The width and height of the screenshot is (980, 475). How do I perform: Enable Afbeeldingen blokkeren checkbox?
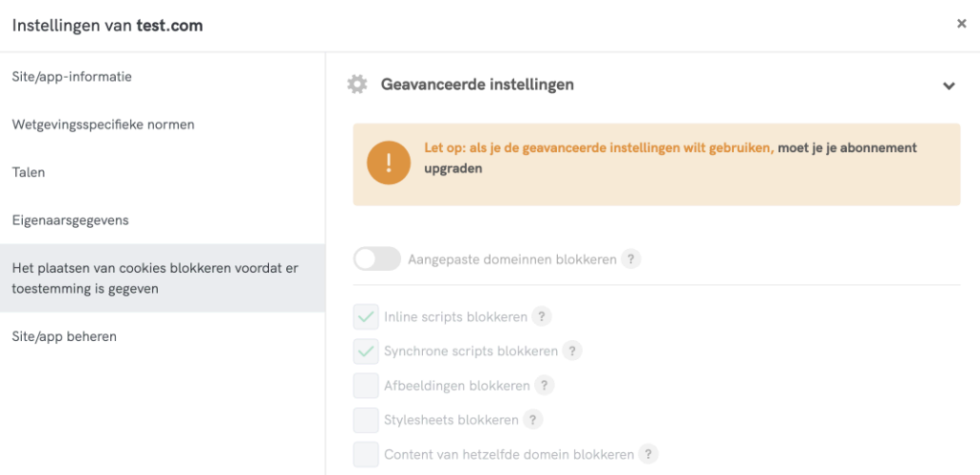pyautogui.click(x=366, y=386)
